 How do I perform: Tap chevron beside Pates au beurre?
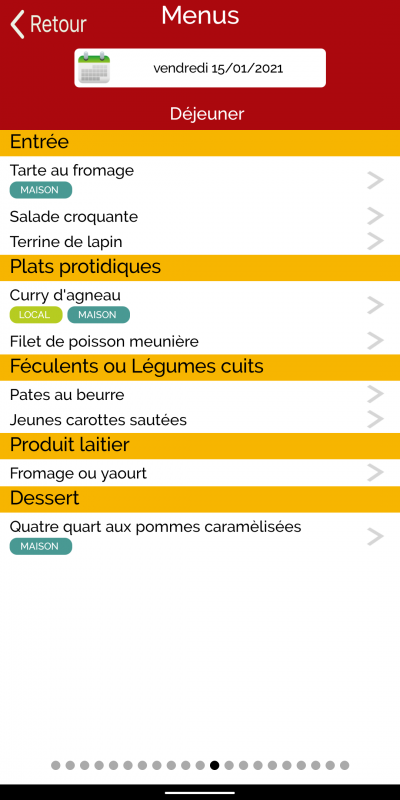tap(376, 394)
